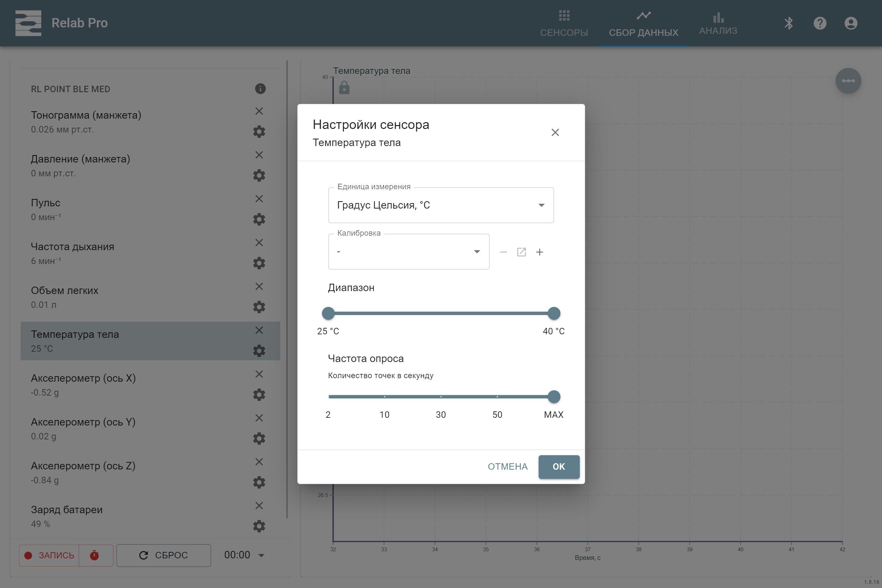Switch to the СЕНСОРЫ tab

pyautogui.click(x=563, y=24)
